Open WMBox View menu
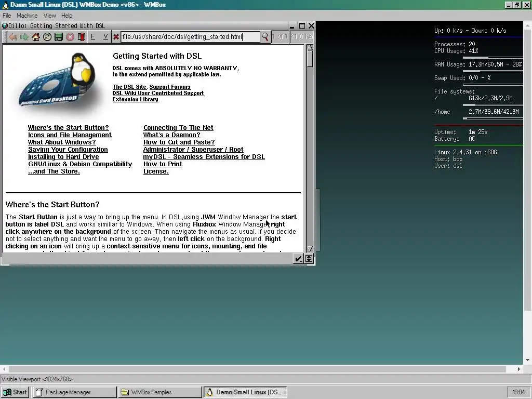 click(x=49, y=16)
